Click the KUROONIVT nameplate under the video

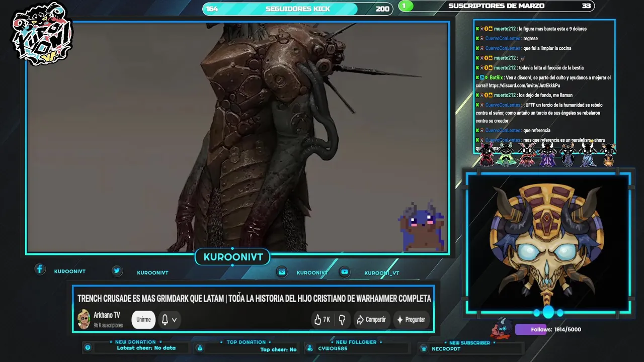[233, 257]
